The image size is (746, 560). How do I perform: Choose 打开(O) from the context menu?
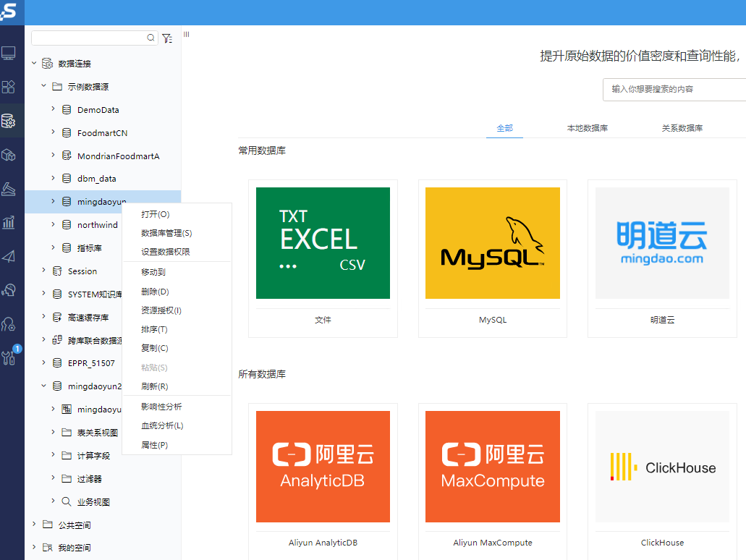pyautogui.click(x=177, y=214)
